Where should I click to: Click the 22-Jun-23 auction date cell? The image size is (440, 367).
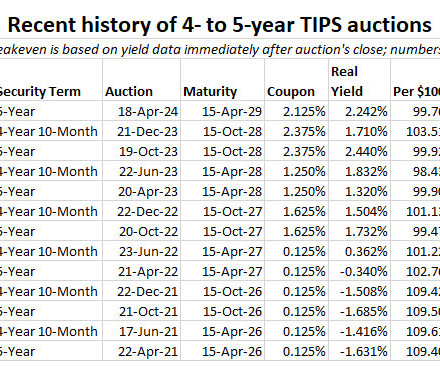[x=141, y=171]
